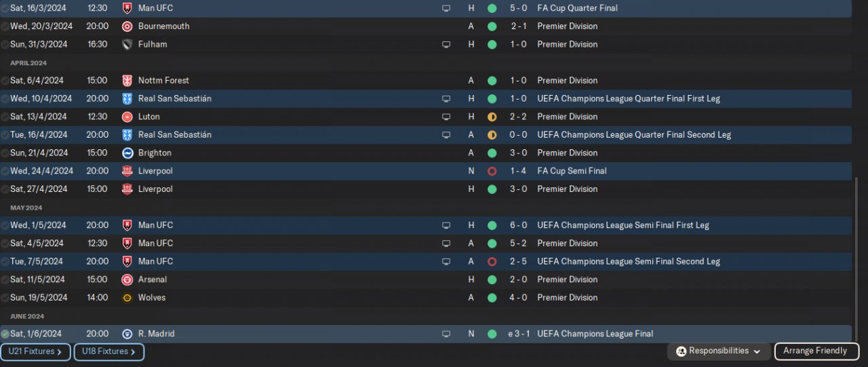Click the red loss indicator for FA Cup Semi Final

click(492, 171)
